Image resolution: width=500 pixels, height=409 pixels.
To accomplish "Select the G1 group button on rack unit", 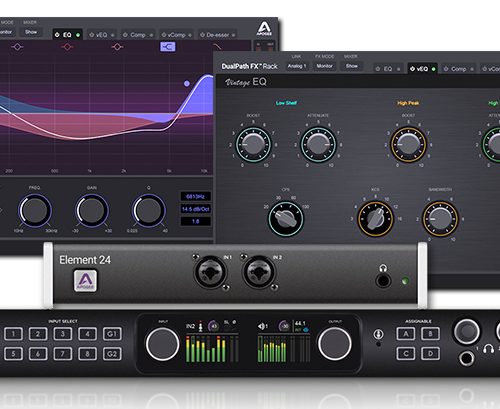I will (112, 334).
